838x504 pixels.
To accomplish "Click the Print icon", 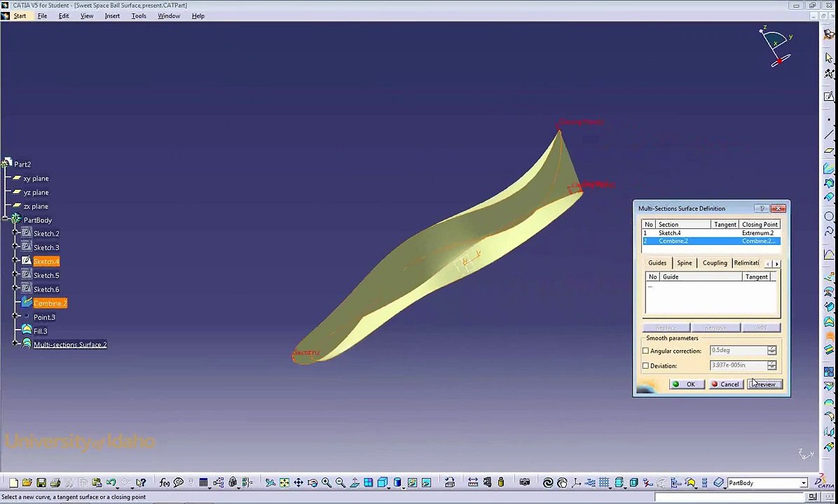I will (55, 482).
